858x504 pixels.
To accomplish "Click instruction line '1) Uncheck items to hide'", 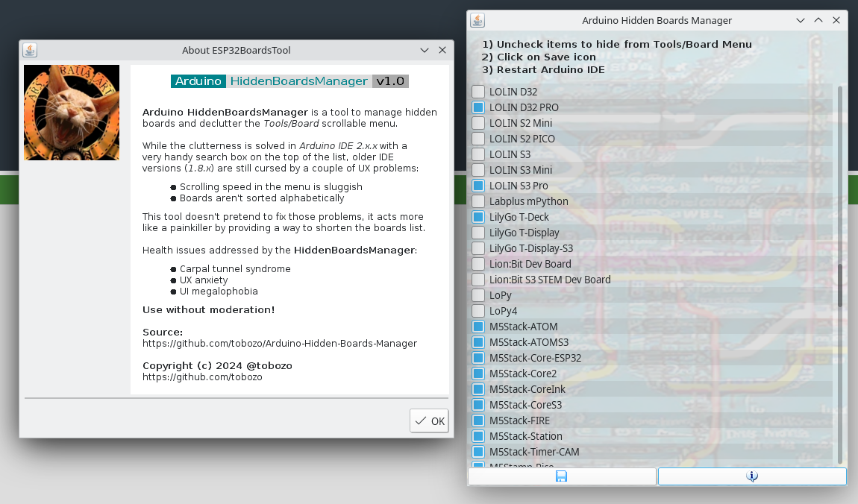I will click(x=617, y=44).
